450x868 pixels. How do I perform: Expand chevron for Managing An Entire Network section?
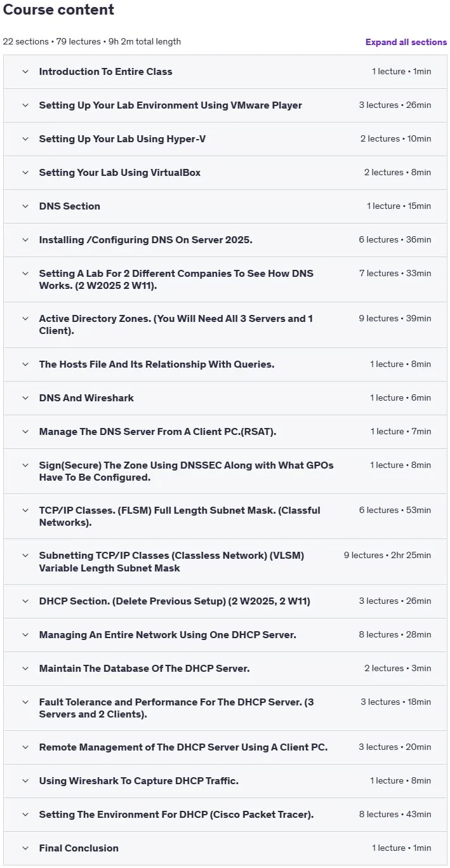pyautogui.click(x=25, y=635)
